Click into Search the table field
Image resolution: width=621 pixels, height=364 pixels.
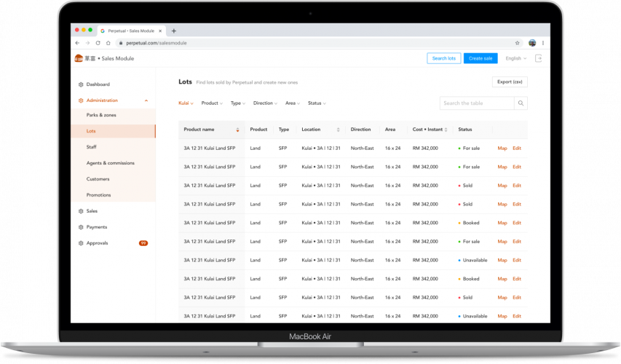[x=477, y=103]
